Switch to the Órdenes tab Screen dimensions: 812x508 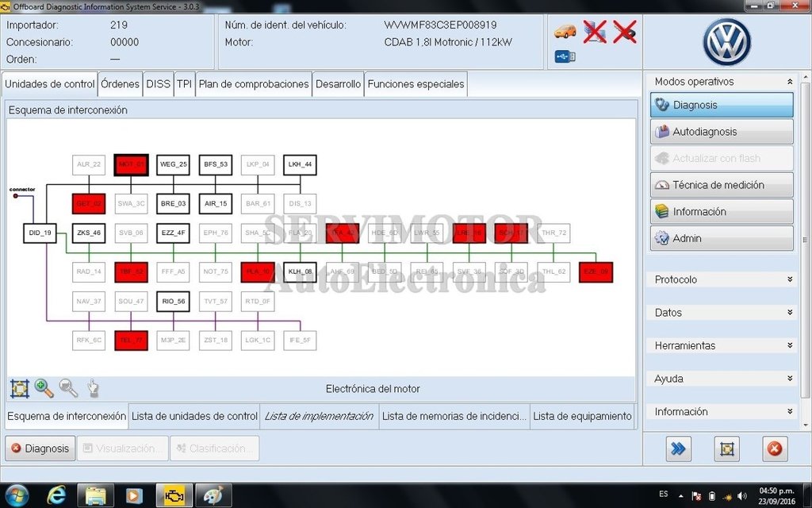(120, 84)
